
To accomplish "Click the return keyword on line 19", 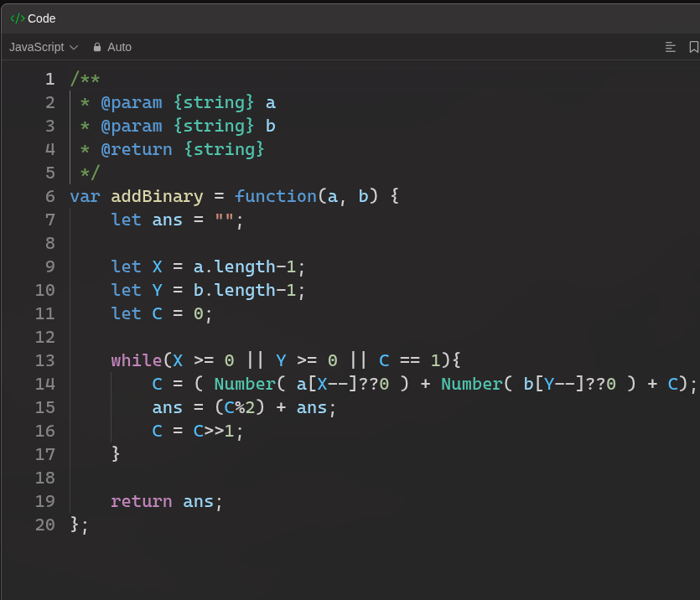I will coord(142,501).
